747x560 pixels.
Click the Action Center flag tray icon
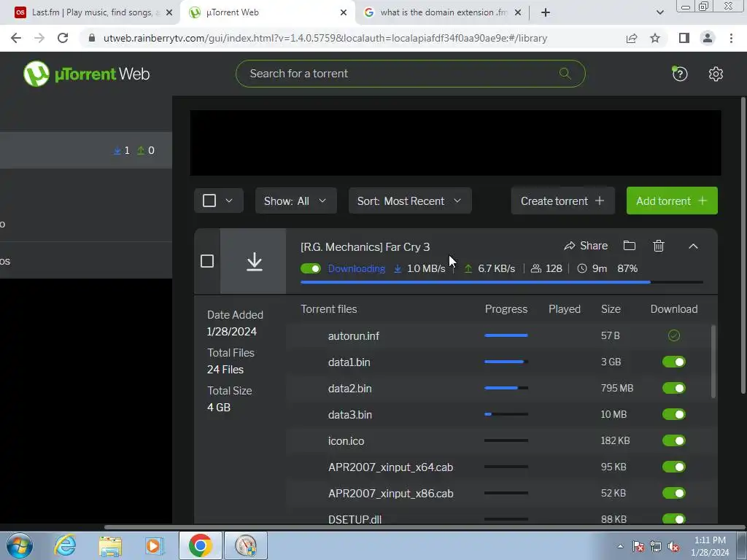638,546
